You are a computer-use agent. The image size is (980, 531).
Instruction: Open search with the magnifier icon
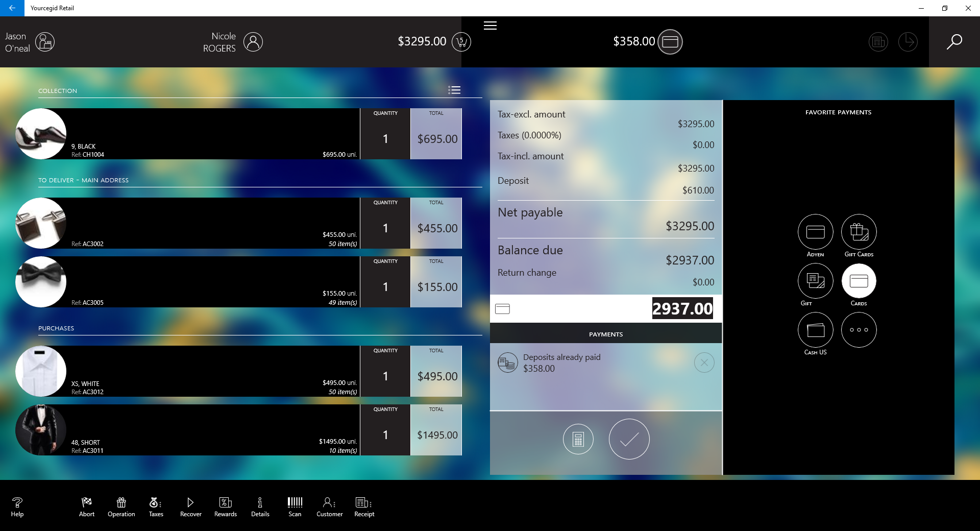[953, 42]
